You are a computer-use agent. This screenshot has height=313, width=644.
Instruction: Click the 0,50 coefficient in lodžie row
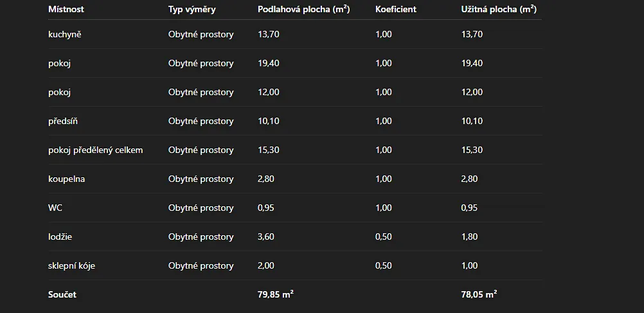[x=384, y=237]
